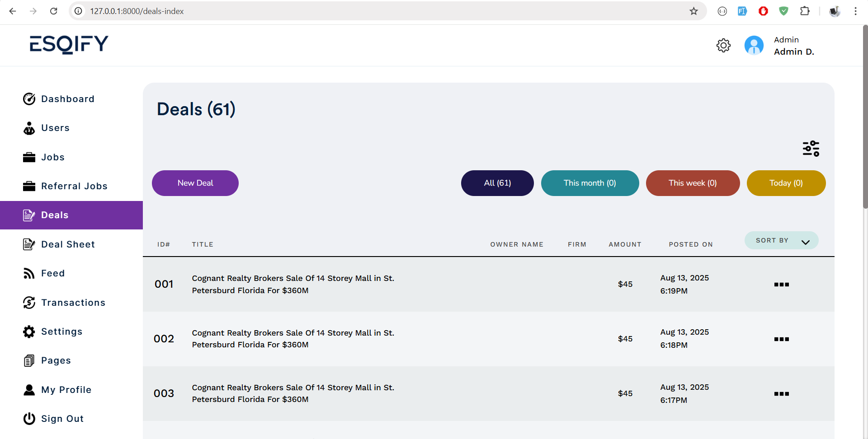
Task: Open settings gear icon in header
Action: [723, 46]
